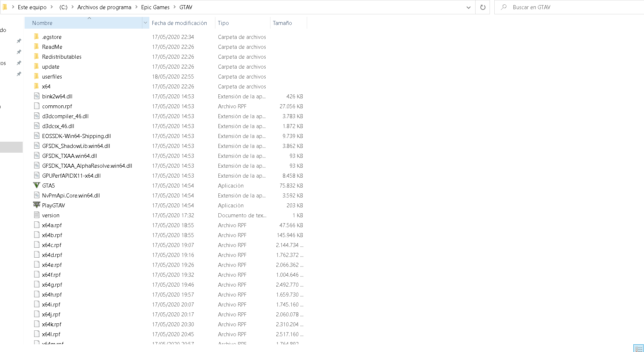Sort by Fecha de modificación column
This screenshot has height=352, width=644.
179,23
